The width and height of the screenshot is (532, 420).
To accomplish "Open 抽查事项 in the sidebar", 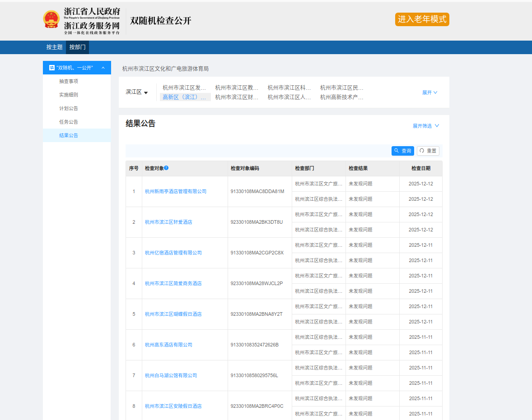I will (x=69, y=81).
